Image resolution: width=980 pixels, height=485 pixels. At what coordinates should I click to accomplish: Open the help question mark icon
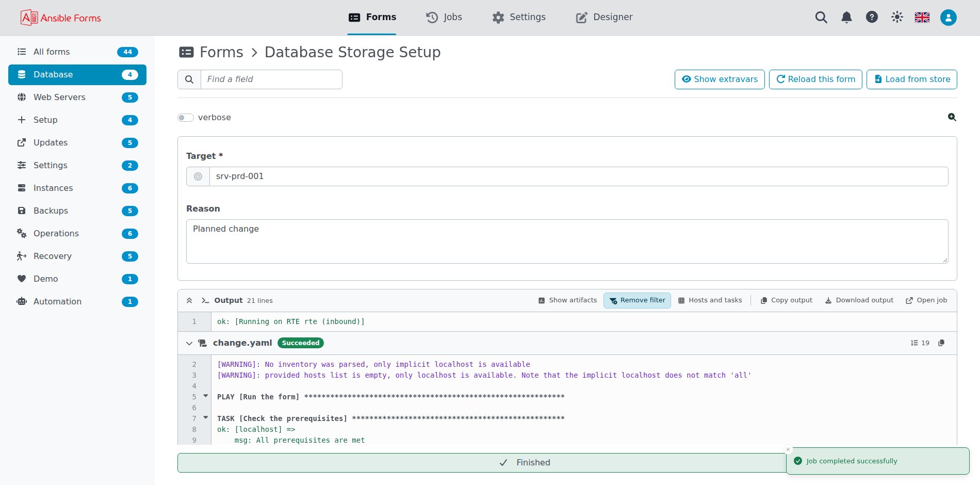click(872, 17)
